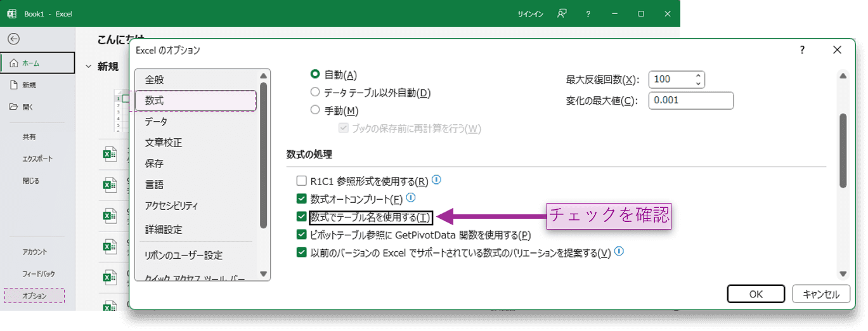Click the Excel app icon in title bar
The height and width of the screenshot is (331, 868).
click(x=11, y=13)
